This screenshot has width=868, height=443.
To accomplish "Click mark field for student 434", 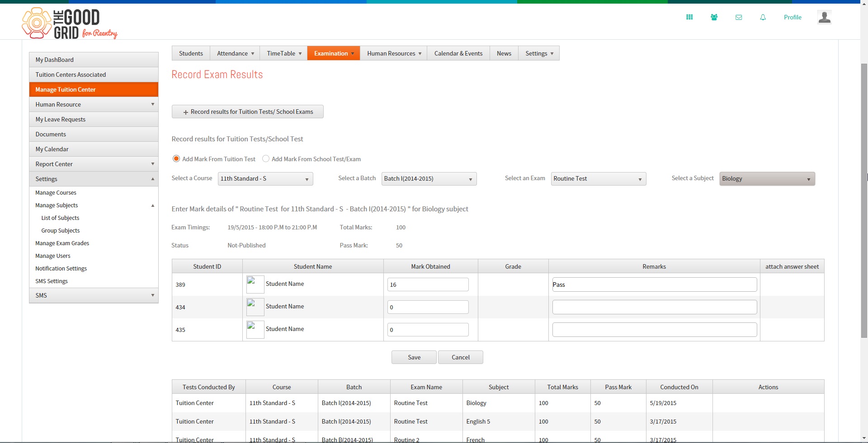I will [428, 307].
